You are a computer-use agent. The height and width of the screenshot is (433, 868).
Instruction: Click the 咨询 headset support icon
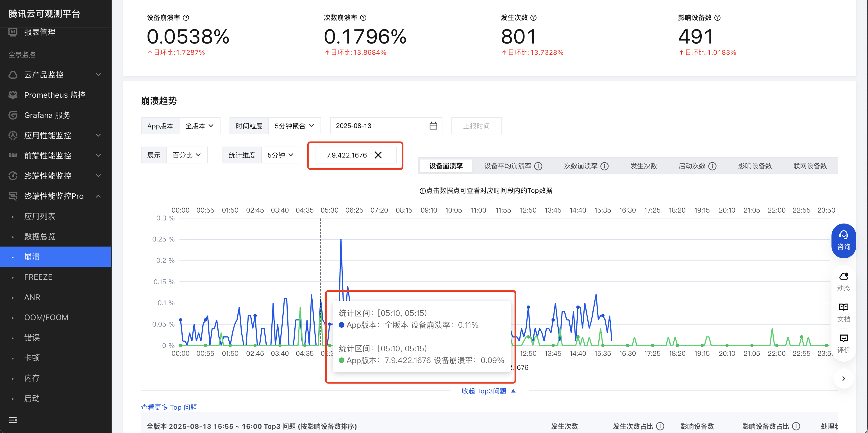tap(843, 235)
